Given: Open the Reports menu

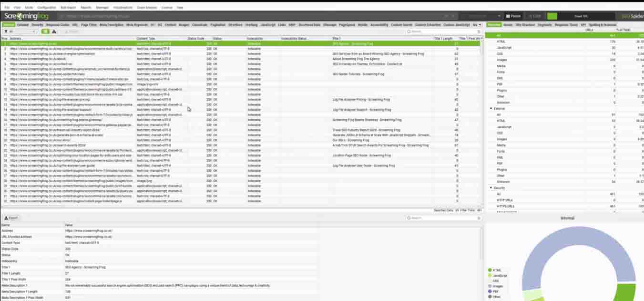Looking at the screenshot, I should point(86,8).
